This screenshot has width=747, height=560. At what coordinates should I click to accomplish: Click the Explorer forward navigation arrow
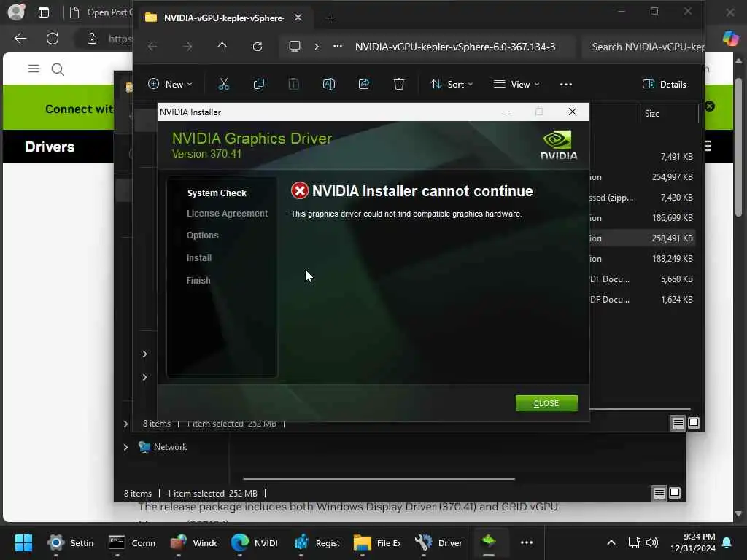pos(187,47)
